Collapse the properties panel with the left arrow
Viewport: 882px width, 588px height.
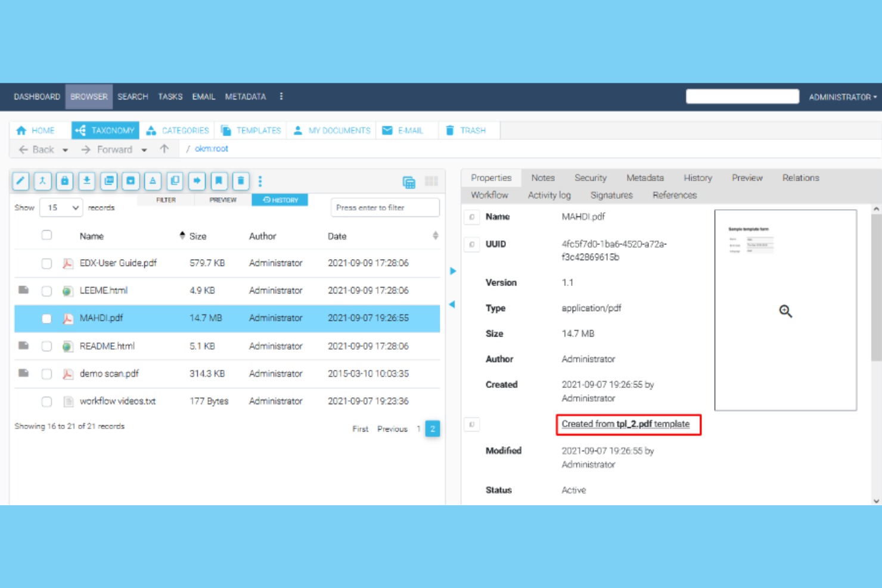452,304
